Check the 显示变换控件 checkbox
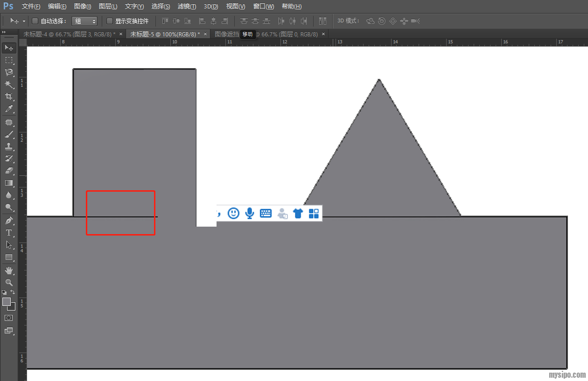588x381 pixels. (x=110, y=21)
